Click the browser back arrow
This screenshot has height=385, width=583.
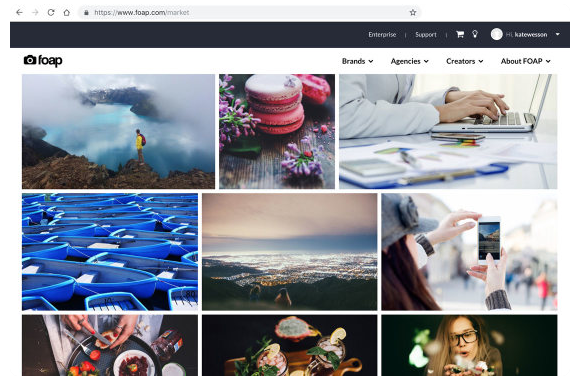pos(19,12)
